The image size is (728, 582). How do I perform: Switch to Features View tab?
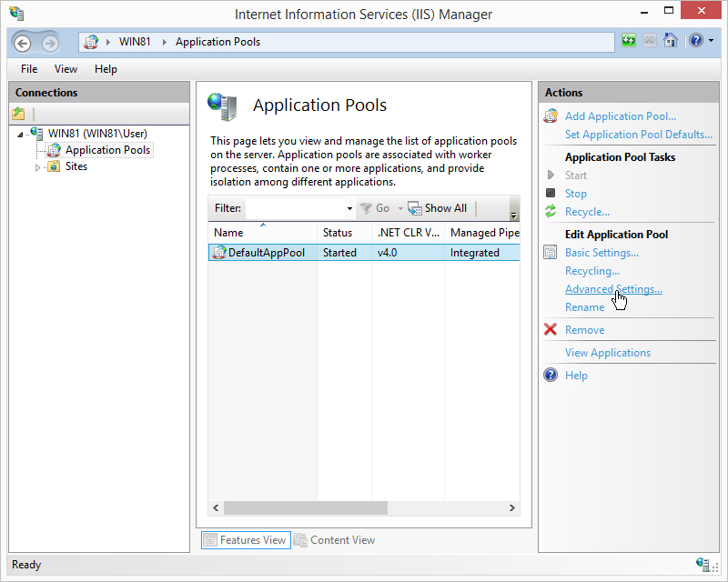pyautogui.click(x=246, y=540)
